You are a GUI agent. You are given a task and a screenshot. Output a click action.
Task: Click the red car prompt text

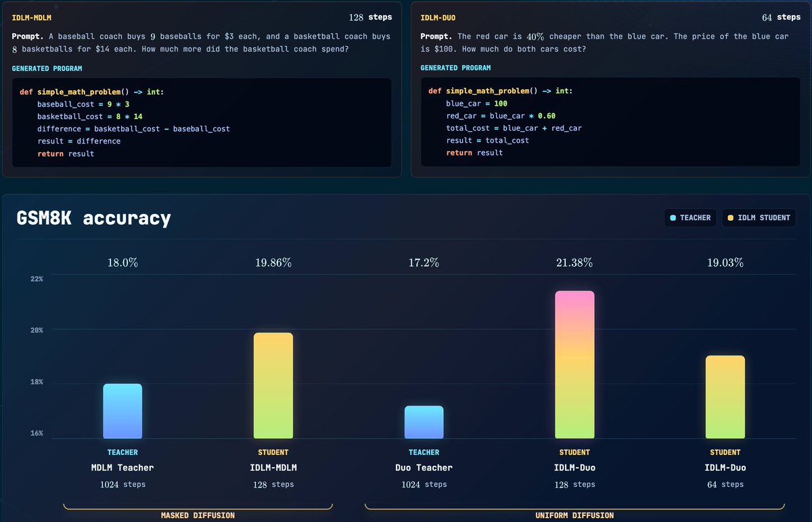coord(604,42)
